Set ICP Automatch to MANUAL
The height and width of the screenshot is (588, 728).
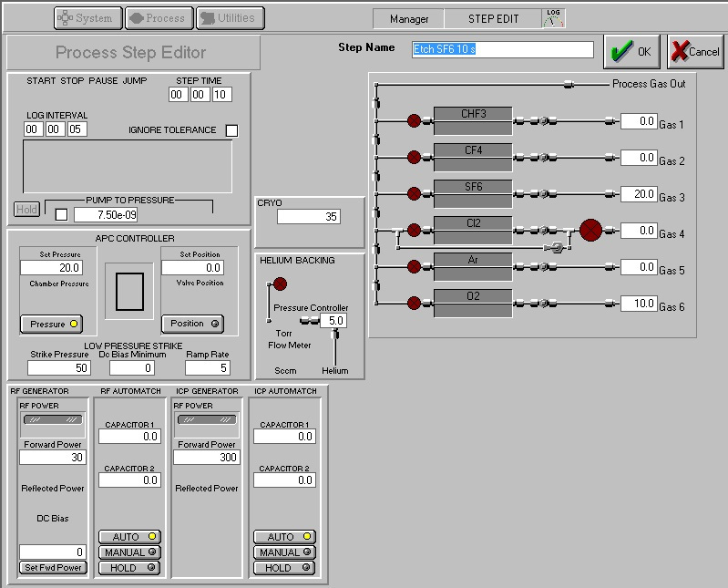click(284, 552)
